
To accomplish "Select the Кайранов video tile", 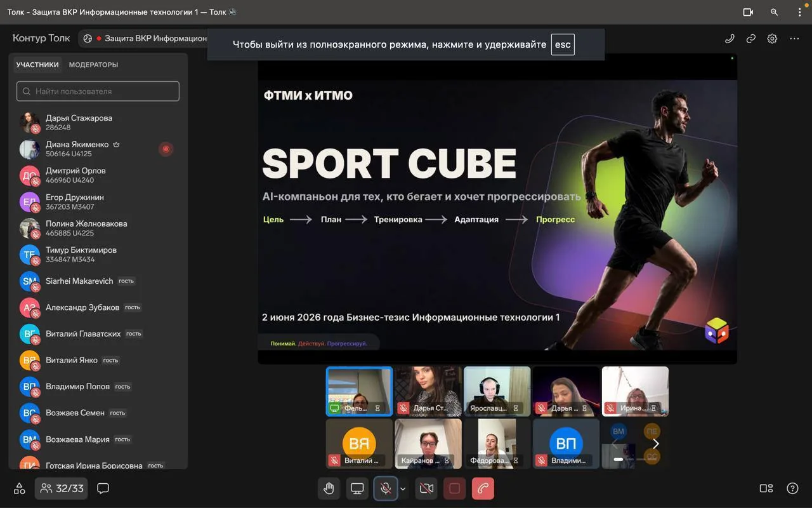I will click(x=428, y=443).
